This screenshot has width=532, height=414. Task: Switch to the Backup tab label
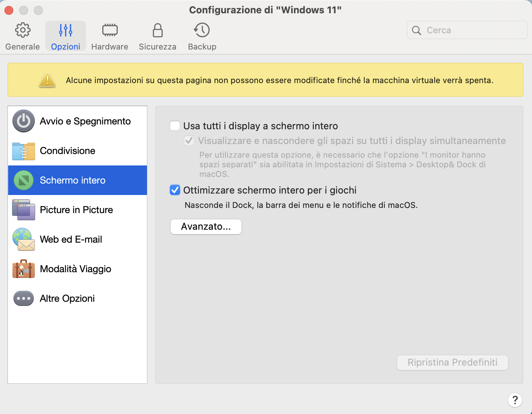point(202,47)
